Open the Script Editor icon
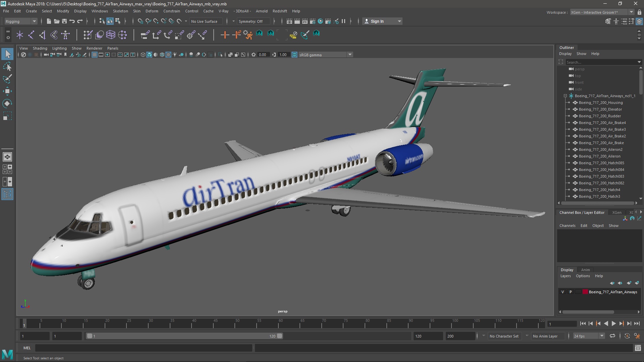The width and height of the screenshot is (644, 362). pyautogui.click(x=638, y=348)
